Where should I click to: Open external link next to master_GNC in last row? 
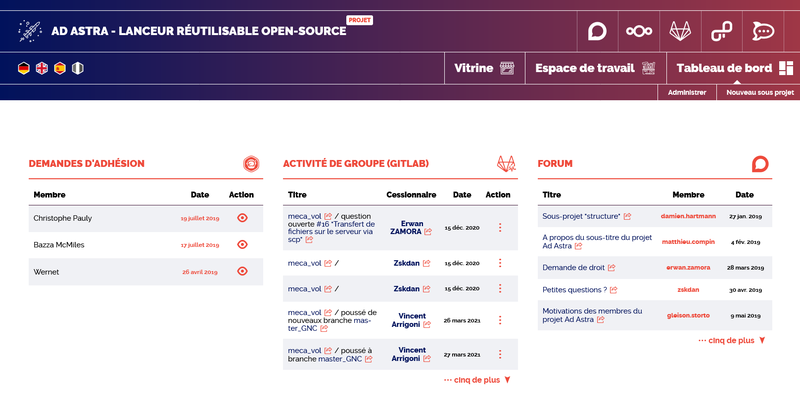point(369,359)
